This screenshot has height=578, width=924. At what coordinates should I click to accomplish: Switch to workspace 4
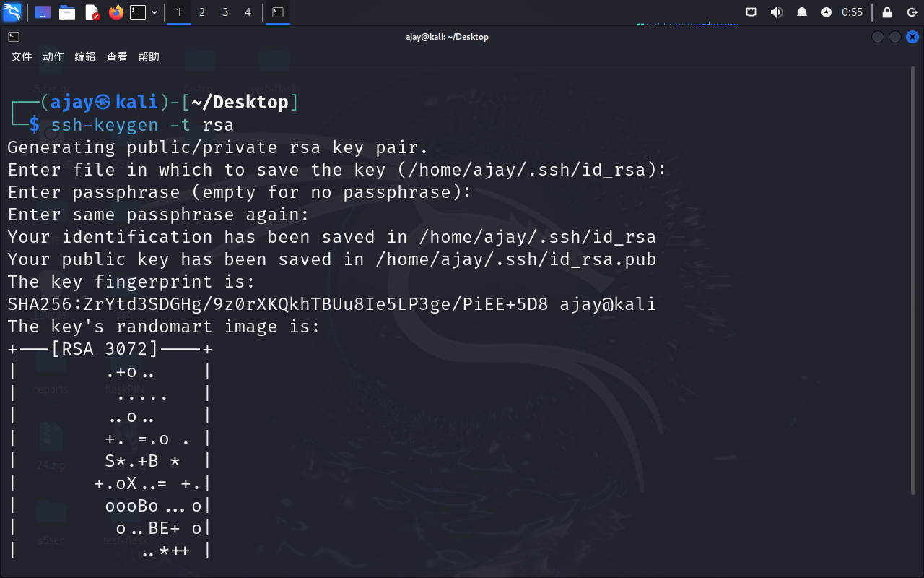point(248,12)
